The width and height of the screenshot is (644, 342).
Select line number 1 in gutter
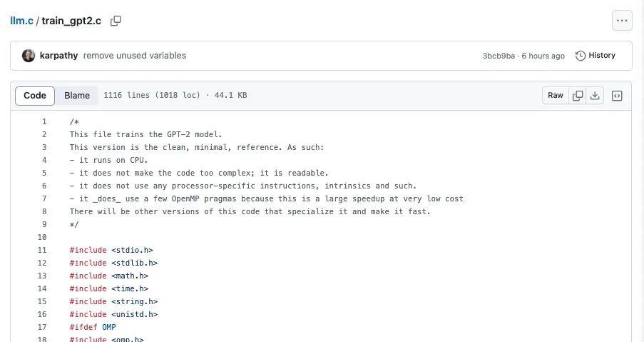44,122
